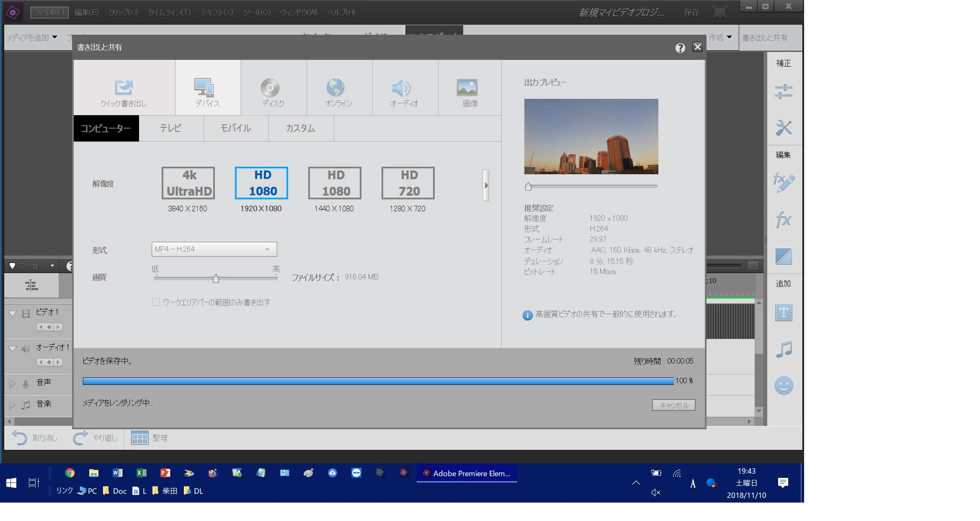Select the HD 720 resolution preset

(408, 183)
